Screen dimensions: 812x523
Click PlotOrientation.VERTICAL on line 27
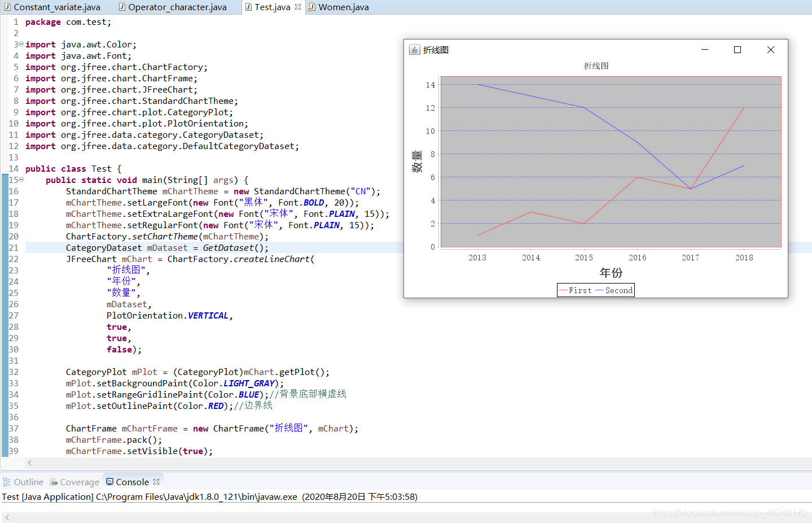[x=168, y=315]
